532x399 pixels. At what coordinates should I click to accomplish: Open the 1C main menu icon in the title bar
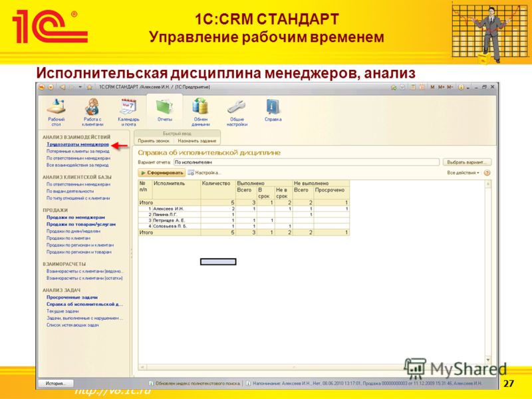pos(42,87)
